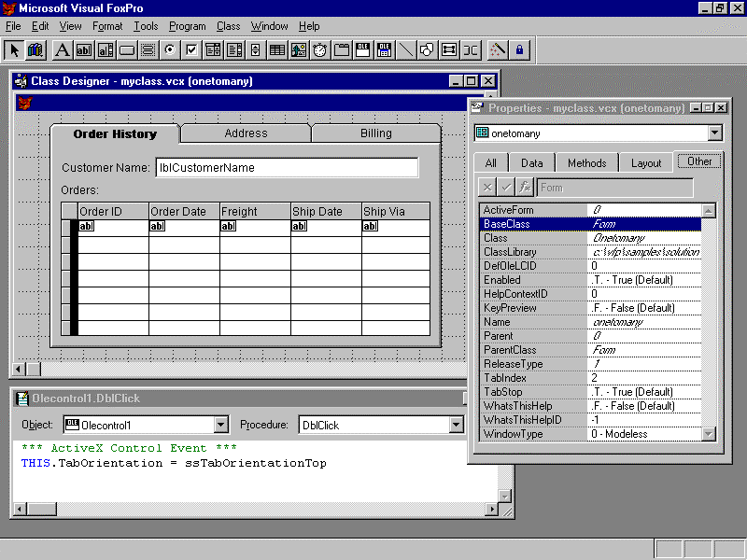Select the KeyPreview property row

591,308
